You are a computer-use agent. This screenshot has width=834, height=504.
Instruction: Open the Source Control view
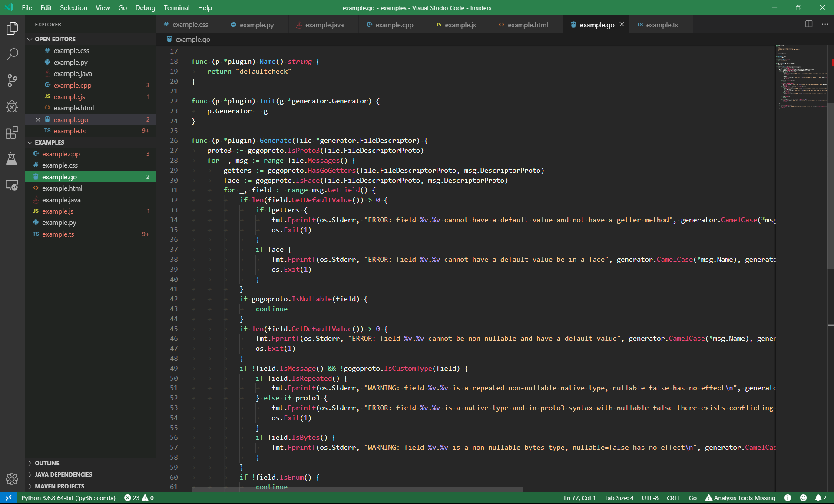pos(12,80)
